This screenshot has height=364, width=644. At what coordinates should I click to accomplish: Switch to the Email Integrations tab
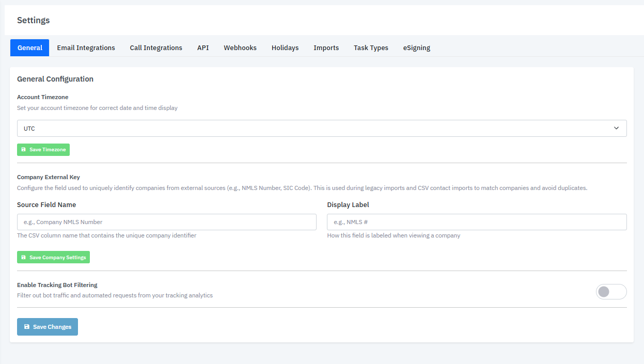pos(86,48)
